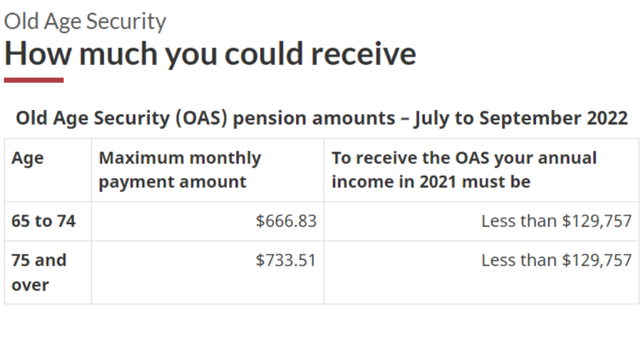Viewport: 644px width, 345px height.
Task: Click the 'Age' column header
Action: 28,158
